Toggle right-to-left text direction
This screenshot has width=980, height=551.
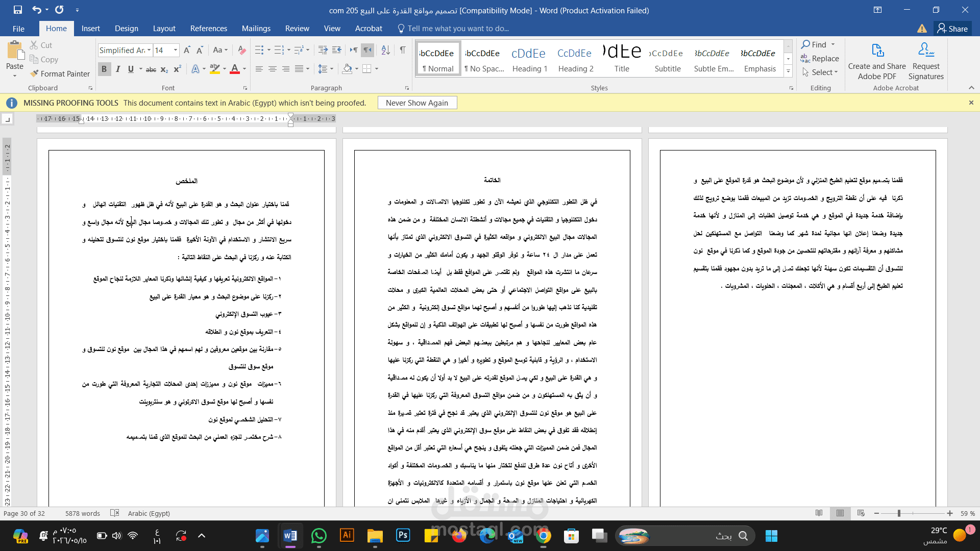click(367, 50)
